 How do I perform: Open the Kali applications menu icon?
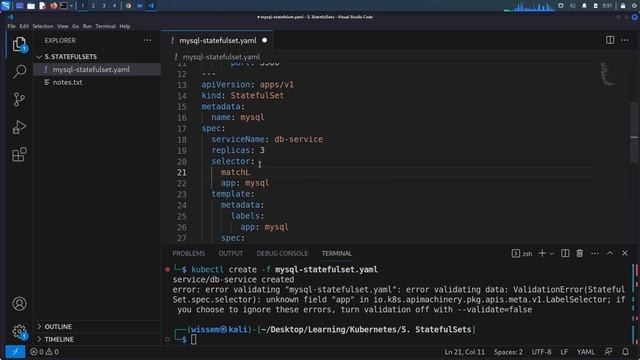coord(6,6)
